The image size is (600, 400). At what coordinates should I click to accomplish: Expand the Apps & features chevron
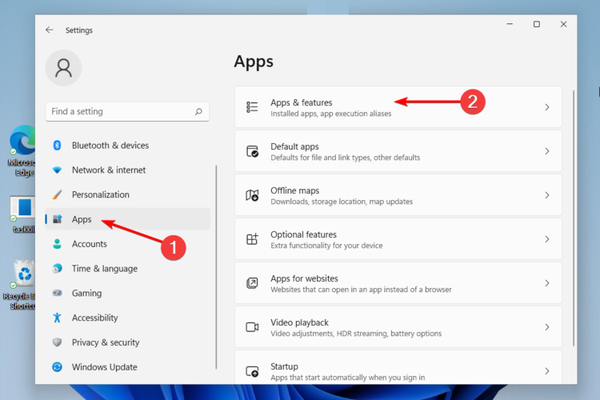point(547,107)
